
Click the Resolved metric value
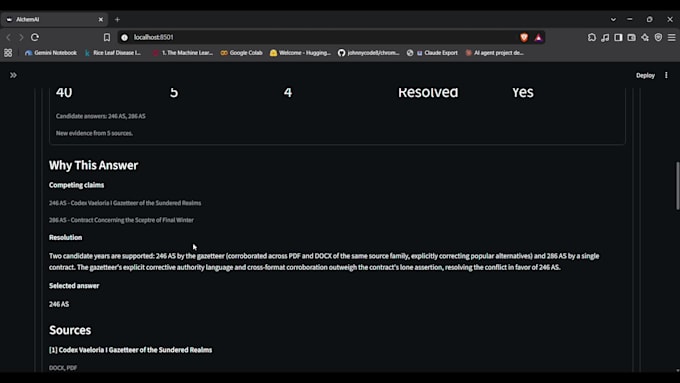428,92
